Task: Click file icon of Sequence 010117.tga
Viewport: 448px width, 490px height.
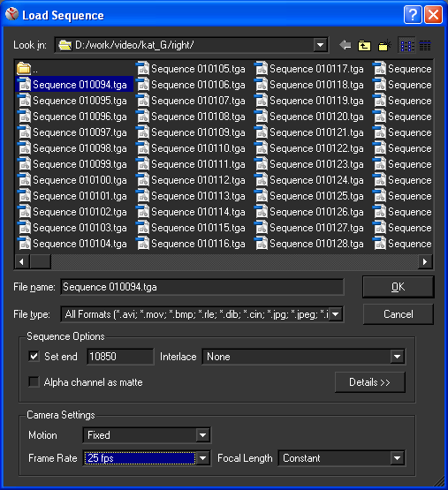Action: click(x=261, y=69)
